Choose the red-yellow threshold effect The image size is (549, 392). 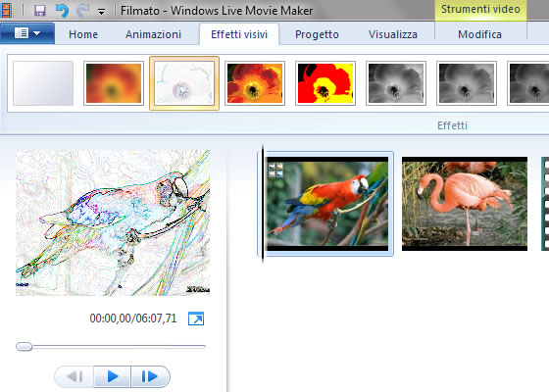click(x=325, y=83)
